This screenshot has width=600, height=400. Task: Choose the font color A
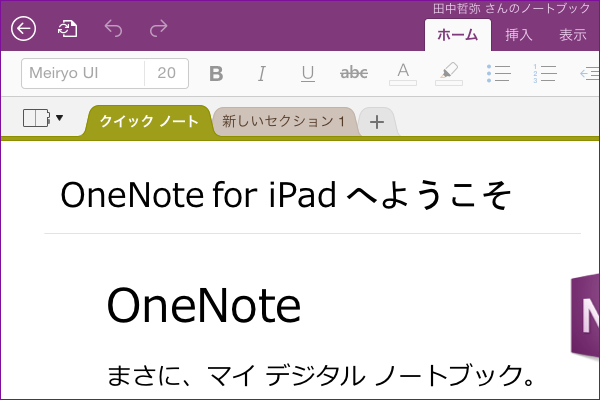[x=403, y=74]
